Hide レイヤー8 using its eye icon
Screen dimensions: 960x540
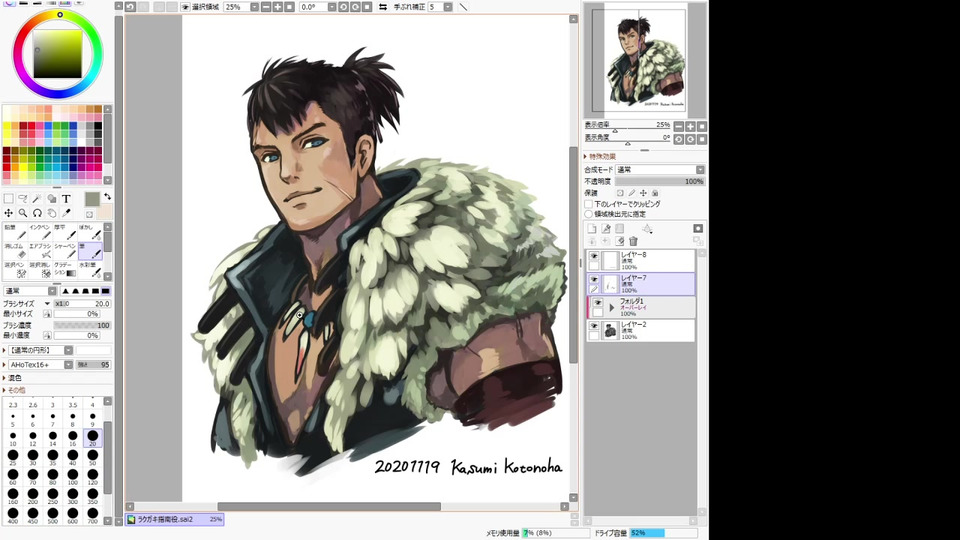tap(594, 257)
